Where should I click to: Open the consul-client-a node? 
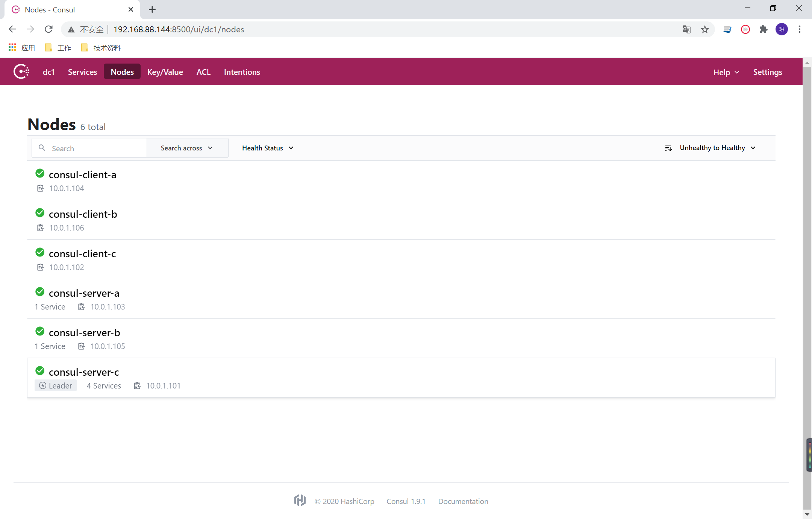point(82,175)
